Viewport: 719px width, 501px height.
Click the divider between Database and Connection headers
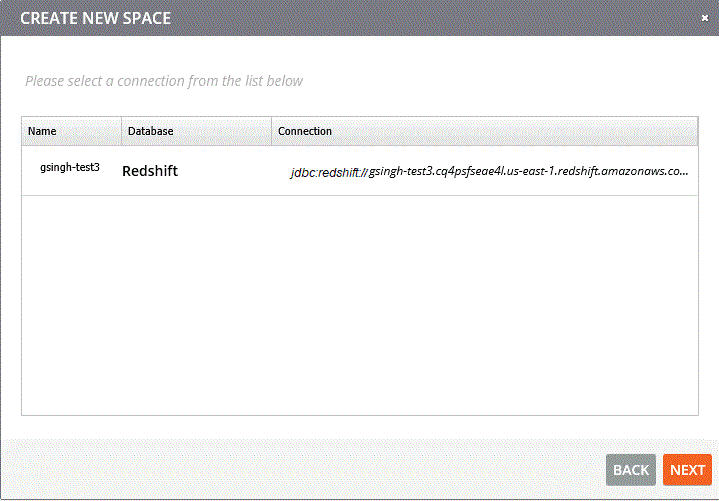click(271, 131)
